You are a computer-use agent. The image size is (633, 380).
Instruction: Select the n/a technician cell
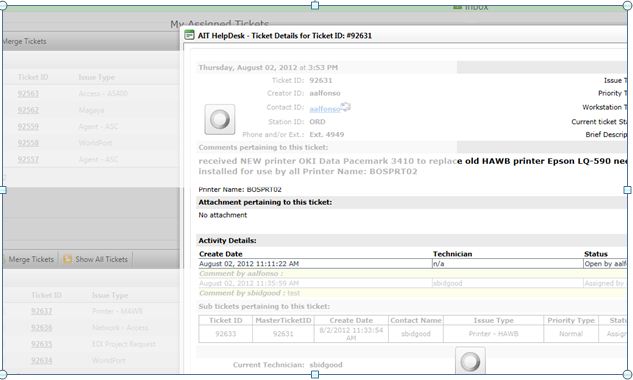(438, 264)
